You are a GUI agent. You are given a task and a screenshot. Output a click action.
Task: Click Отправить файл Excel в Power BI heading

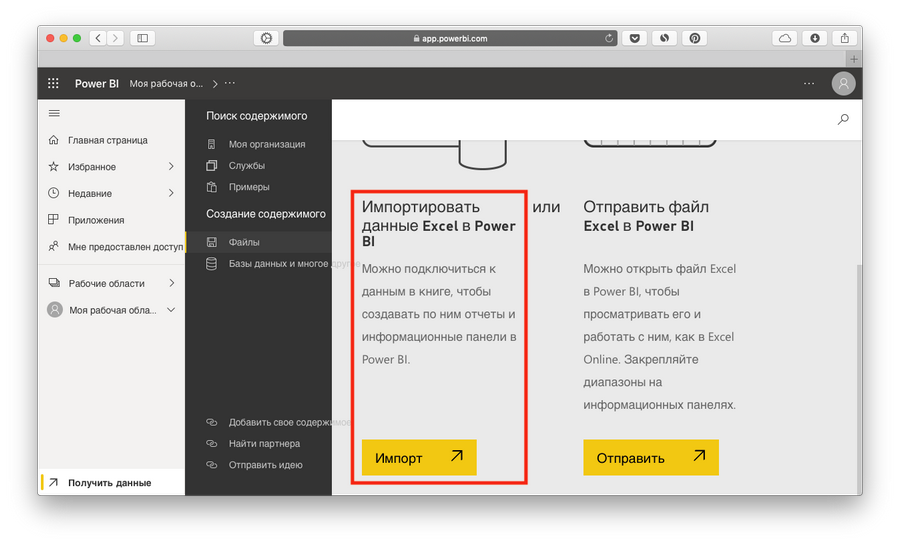pos(646,216)
